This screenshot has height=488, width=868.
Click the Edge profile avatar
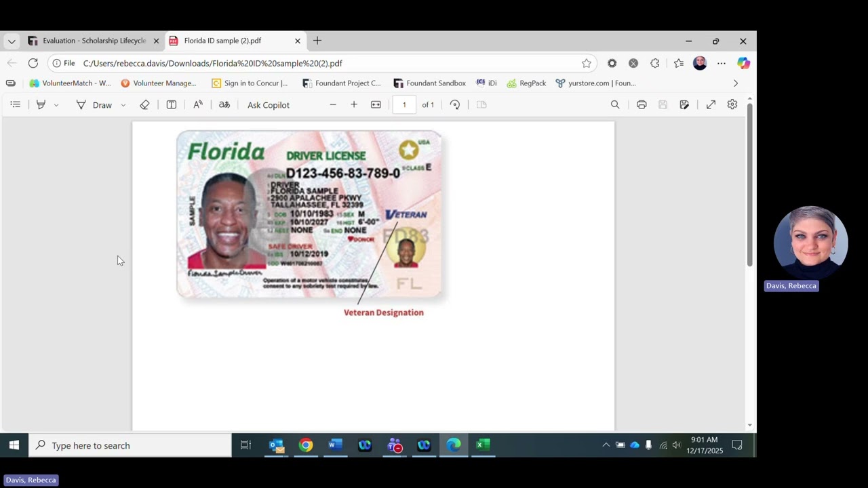point(700,63)
